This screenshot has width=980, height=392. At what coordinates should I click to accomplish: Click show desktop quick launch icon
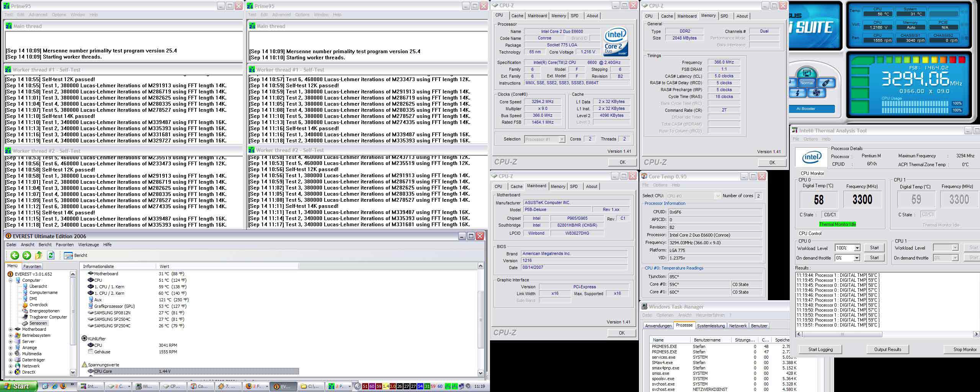pyautogui.click(x=46, y=386)
